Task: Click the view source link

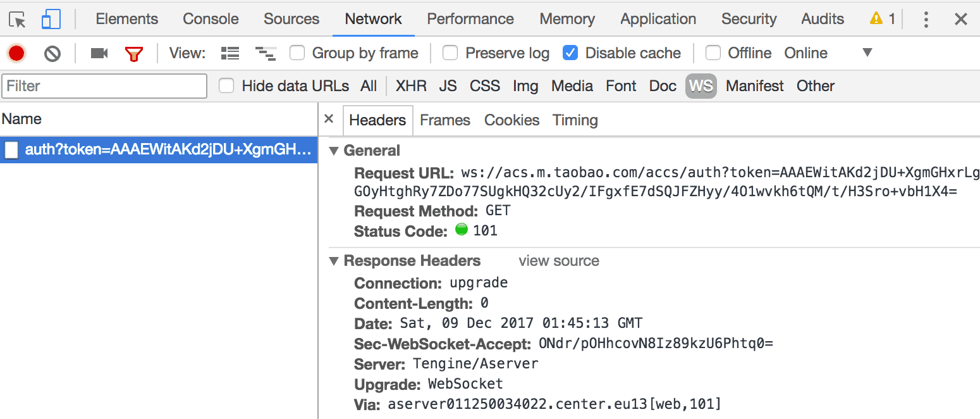Action: pyautogui.click(x=558, y=261)
